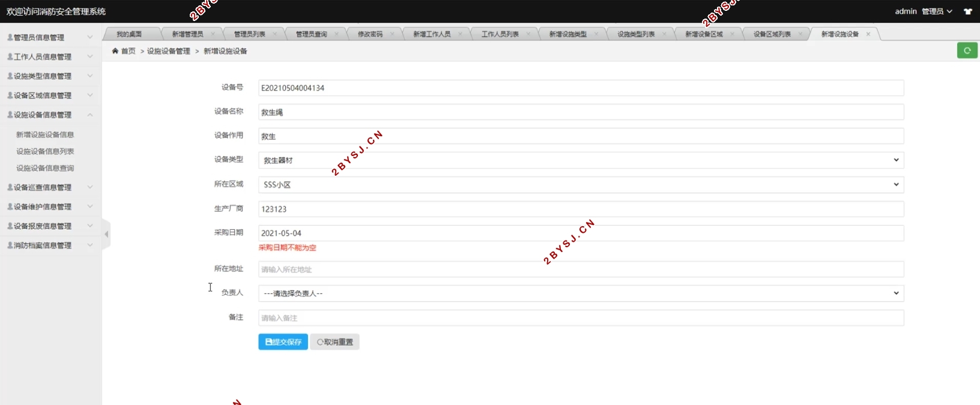980x405 pixels.
Task: Expand 设备报废信息管理 sidebar menu
Action: [x=50, y=226]
